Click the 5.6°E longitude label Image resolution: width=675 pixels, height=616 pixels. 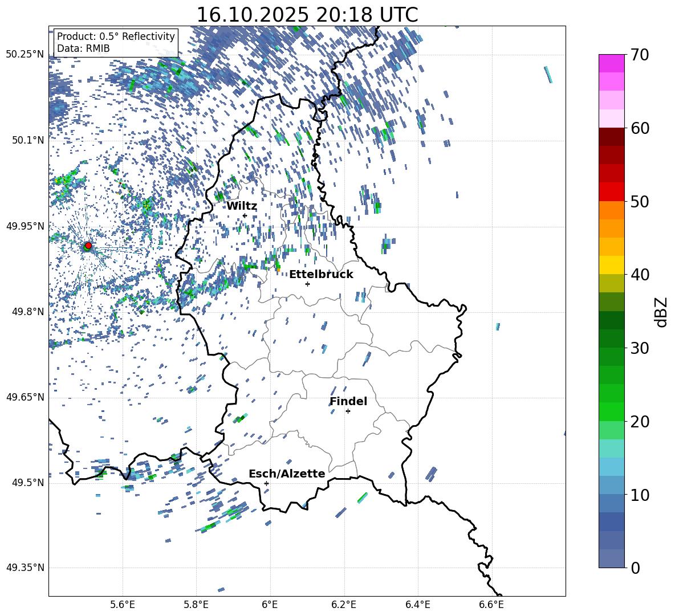pos(123,605)
